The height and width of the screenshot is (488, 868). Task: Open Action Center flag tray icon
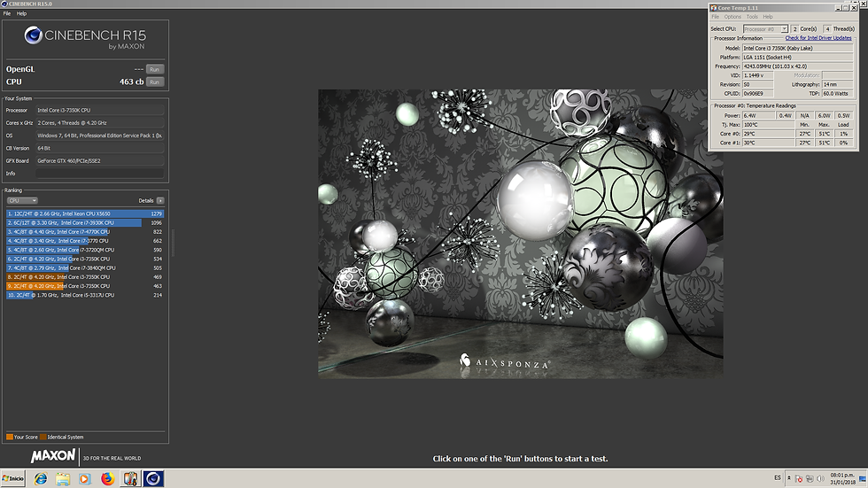click(798, 478)
